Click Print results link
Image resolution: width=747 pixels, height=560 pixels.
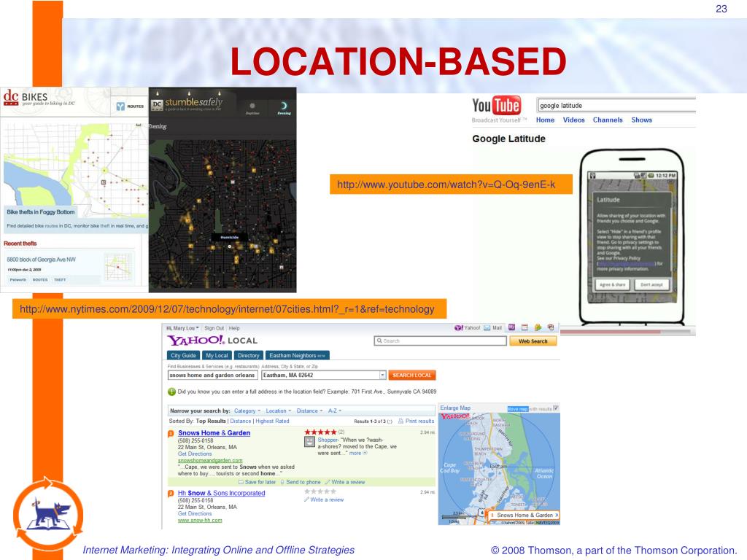coord(416,421)
